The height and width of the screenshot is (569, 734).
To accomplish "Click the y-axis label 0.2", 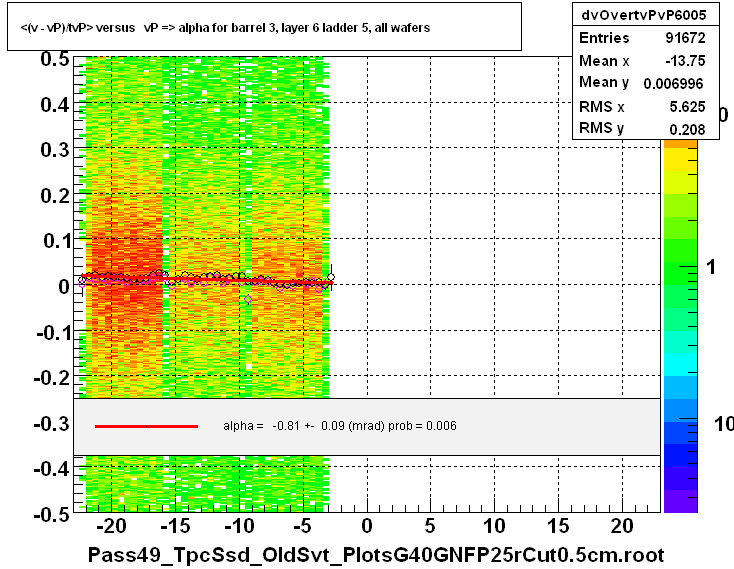I will pyautogui.click(x=55, y=196).
